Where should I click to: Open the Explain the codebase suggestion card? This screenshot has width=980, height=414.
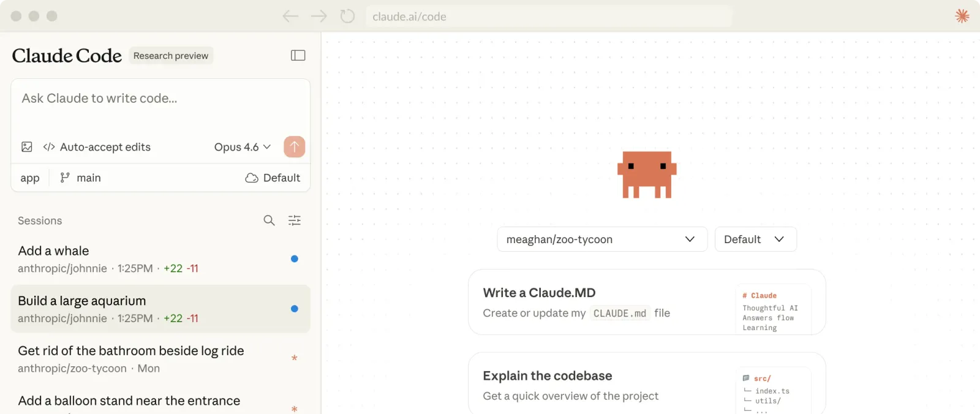tap(647, 383)
